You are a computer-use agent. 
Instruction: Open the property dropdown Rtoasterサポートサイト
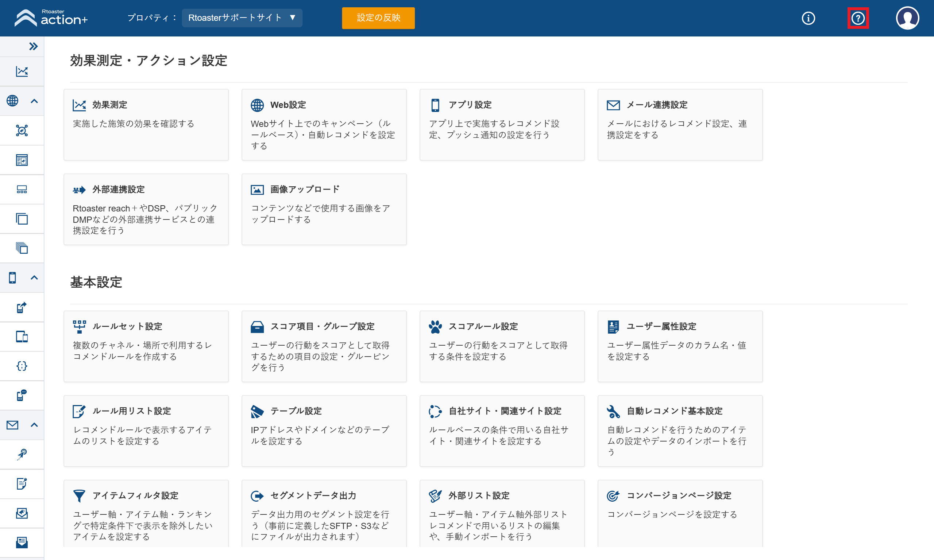242,18
